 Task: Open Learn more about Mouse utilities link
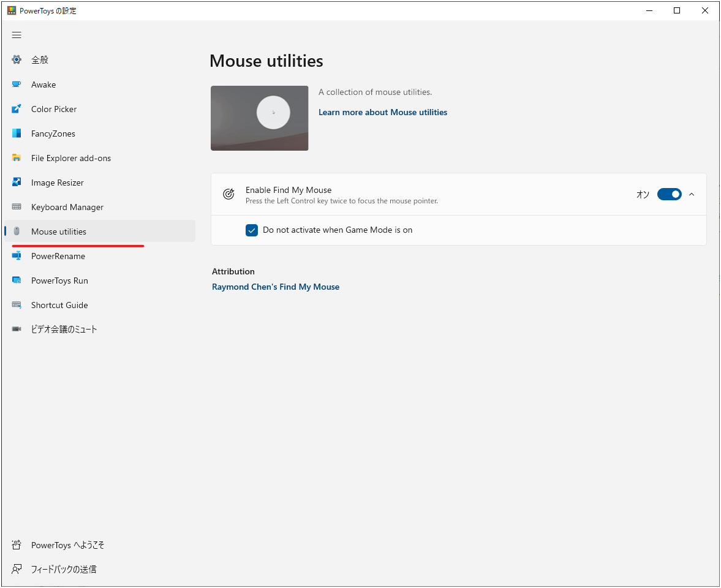point(383,112)
